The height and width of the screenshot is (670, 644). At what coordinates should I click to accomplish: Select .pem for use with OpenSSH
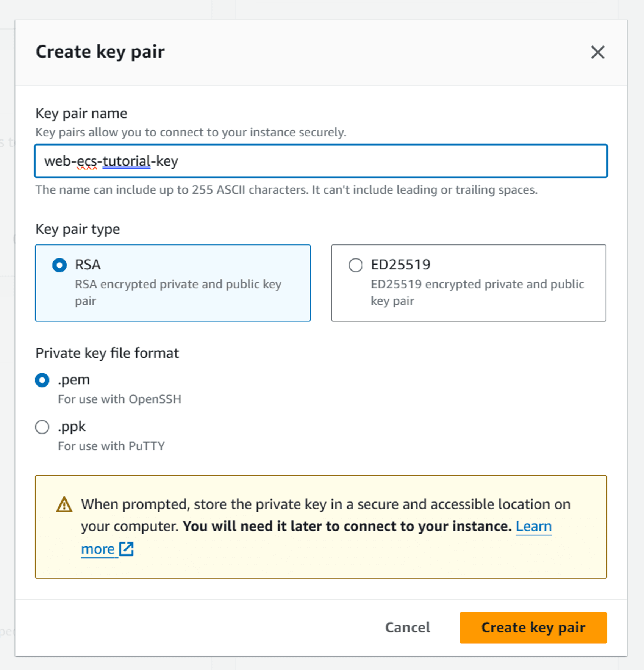click(42, 380)
